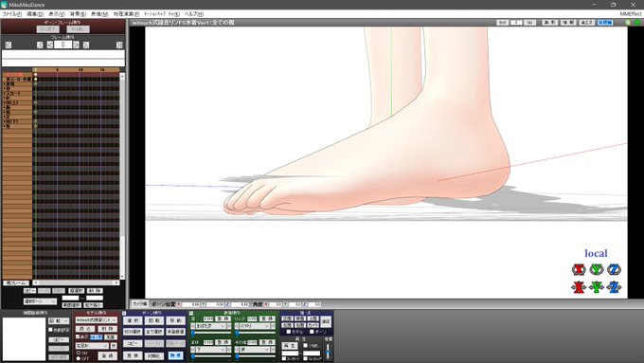Click the 読込 load model button
The height and width of the screenshot is (363, 644).
pos(86,329)
